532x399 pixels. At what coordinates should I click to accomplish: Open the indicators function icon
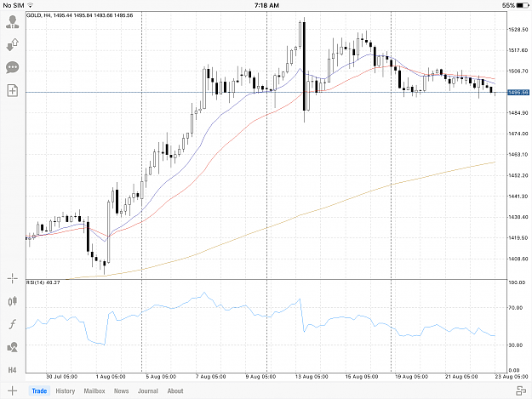(13, 324)
